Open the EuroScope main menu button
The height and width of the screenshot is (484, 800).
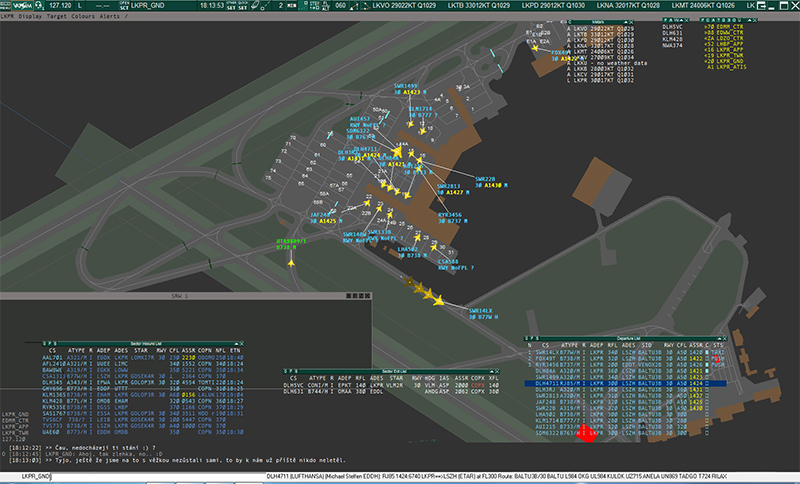[x=5, y=5]
